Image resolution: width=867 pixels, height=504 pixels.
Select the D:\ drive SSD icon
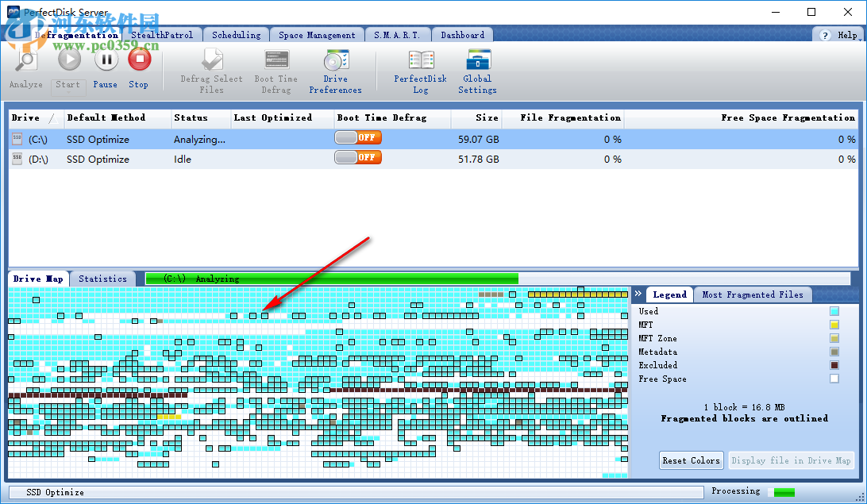17,159
